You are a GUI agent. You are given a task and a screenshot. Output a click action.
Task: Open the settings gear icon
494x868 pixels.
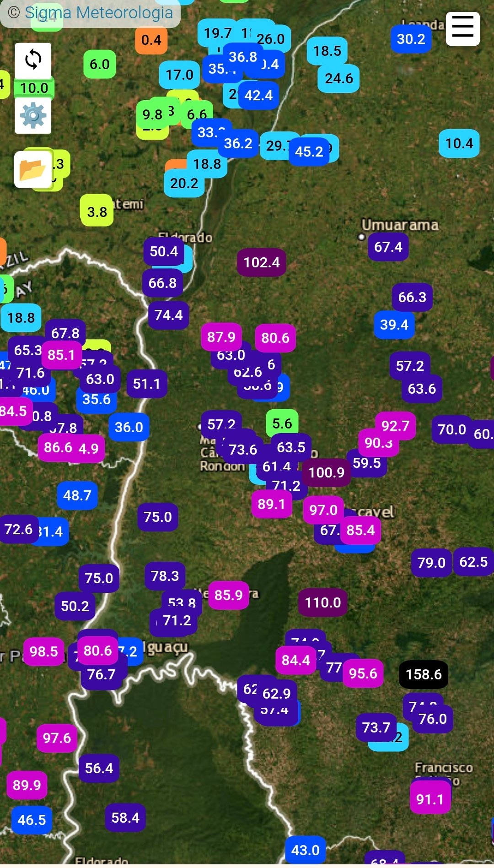33,115
